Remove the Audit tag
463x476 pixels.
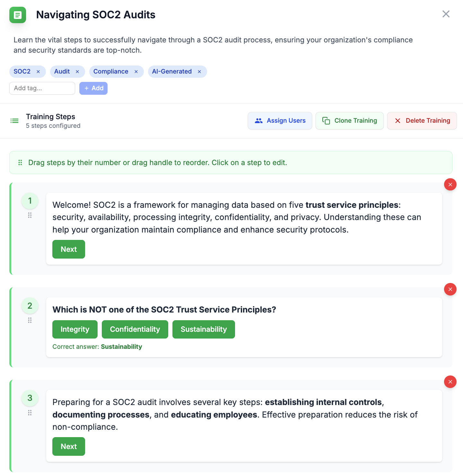[x=77, y=72]
